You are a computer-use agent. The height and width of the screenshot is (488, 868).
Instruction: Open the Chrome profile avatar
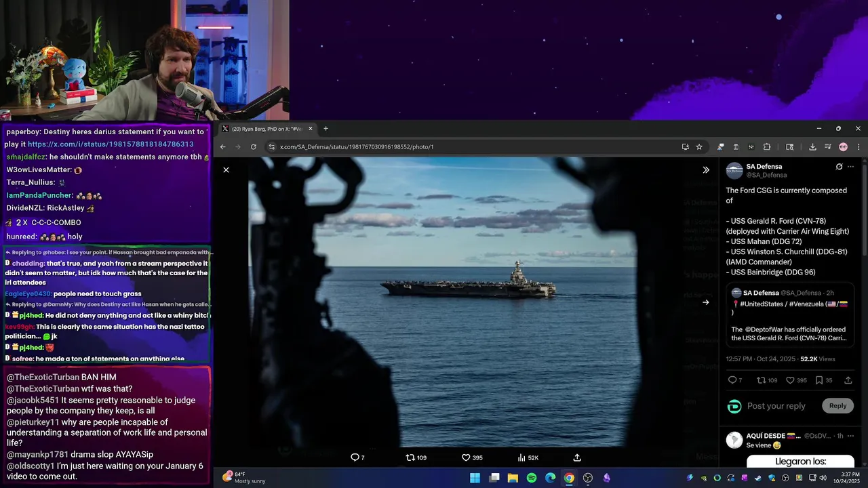click(843, 146)
